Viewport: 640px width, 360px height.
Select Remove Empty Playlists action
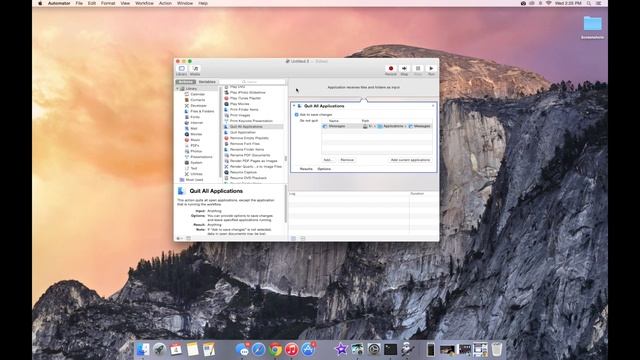(x=249, y=138)
